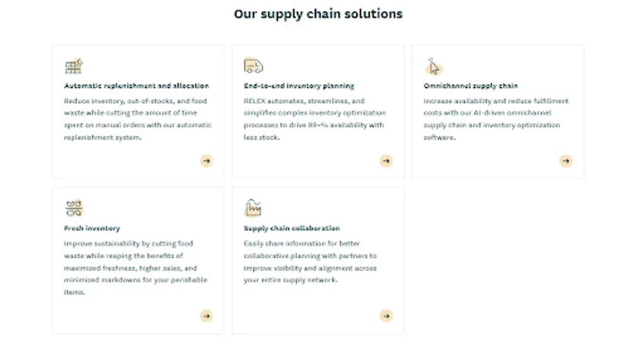The height and width of the screenshot is (346, 644).
Task: Open the Automatic replenishment and allocation title
Action: pos(136,86)
